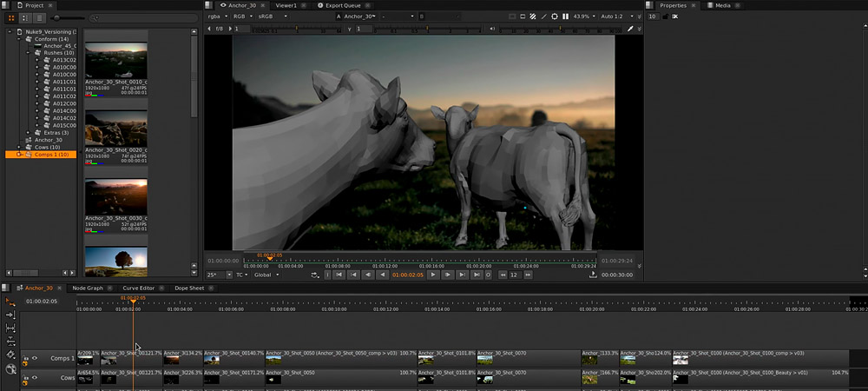The height and width of the screenshot is (391, 868).
Task: Select the multi-tool arrow in timeline toolbar
Action: point(10,301)
